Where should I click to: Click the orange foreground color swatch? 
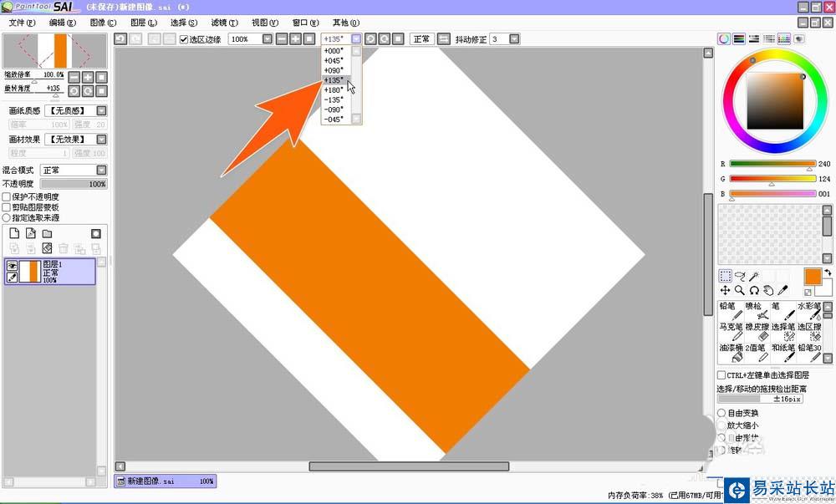pyautogui.click(x=813, y=277)
